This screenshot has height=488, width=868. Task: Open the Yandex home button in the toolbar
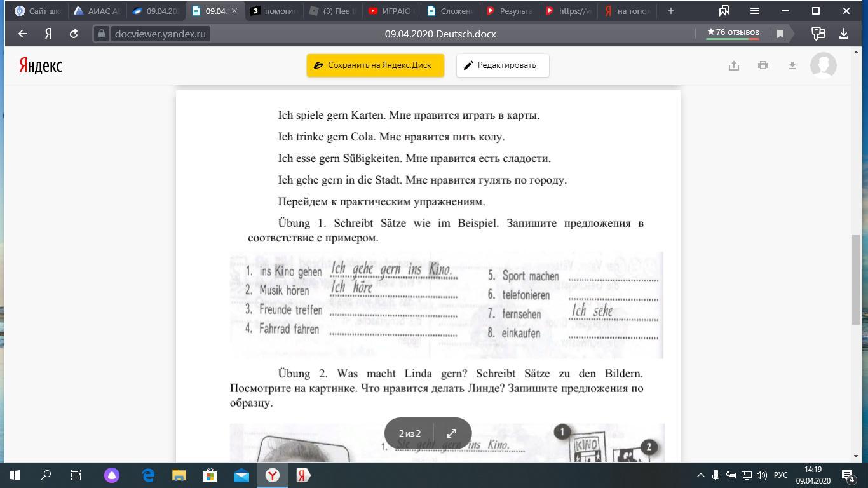pyautogui.click(x=48, y=34)
